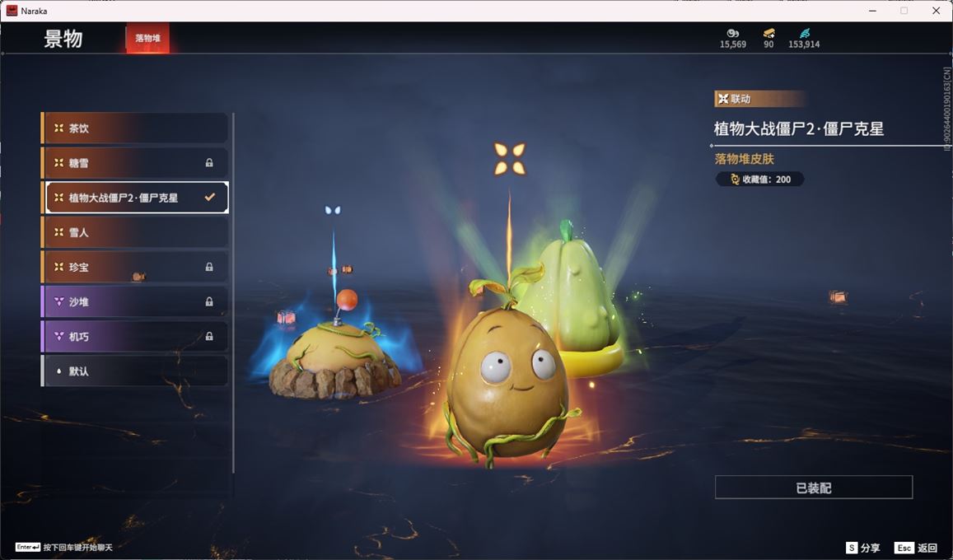
Task: Click the teal feather currency icon showing 153,914
Action: pos(804,34)
